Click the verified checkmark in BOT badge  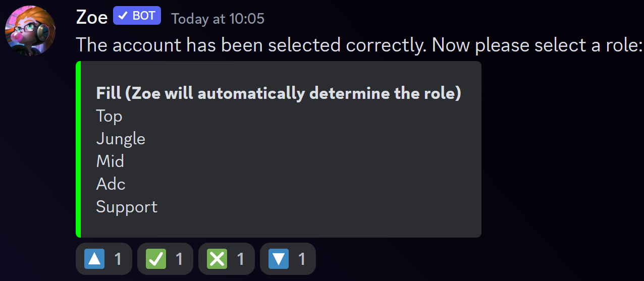123,16
